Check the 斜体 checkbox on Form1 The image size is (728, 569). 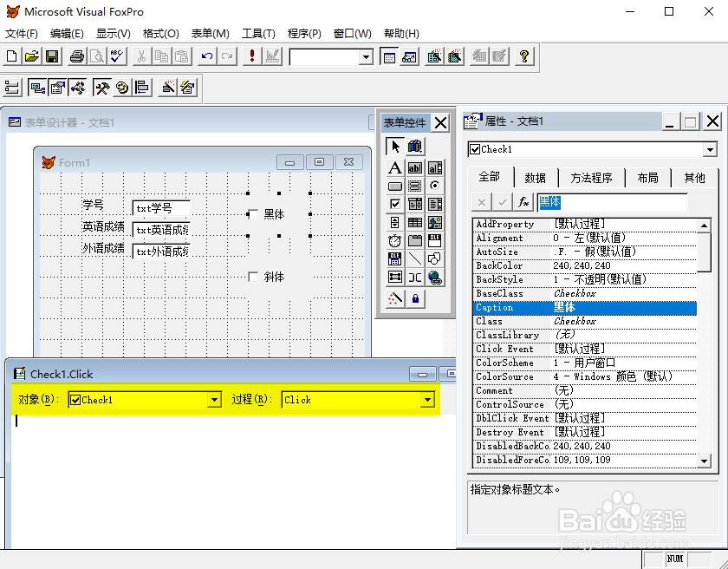(x=253, y=277)
